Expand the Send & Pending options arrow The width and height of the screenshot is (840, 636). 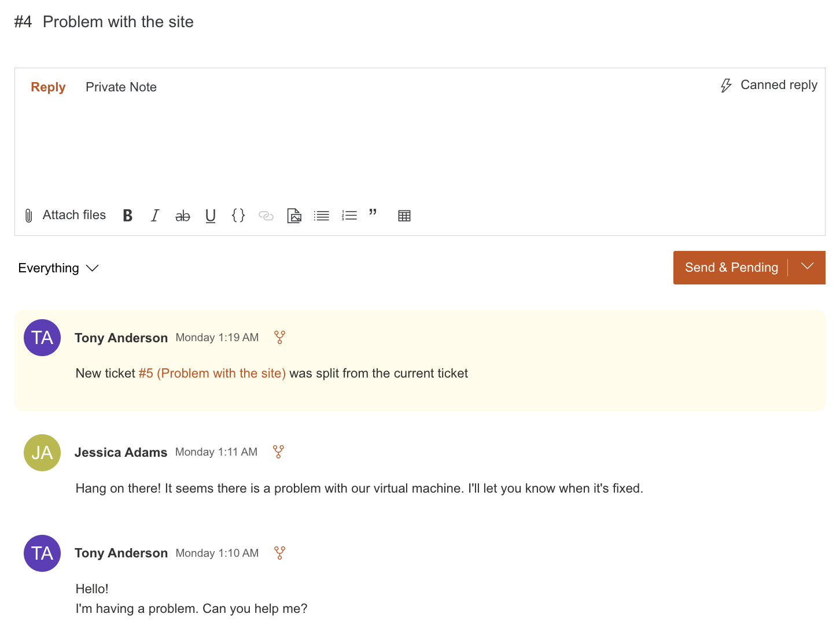click(808, 267)
